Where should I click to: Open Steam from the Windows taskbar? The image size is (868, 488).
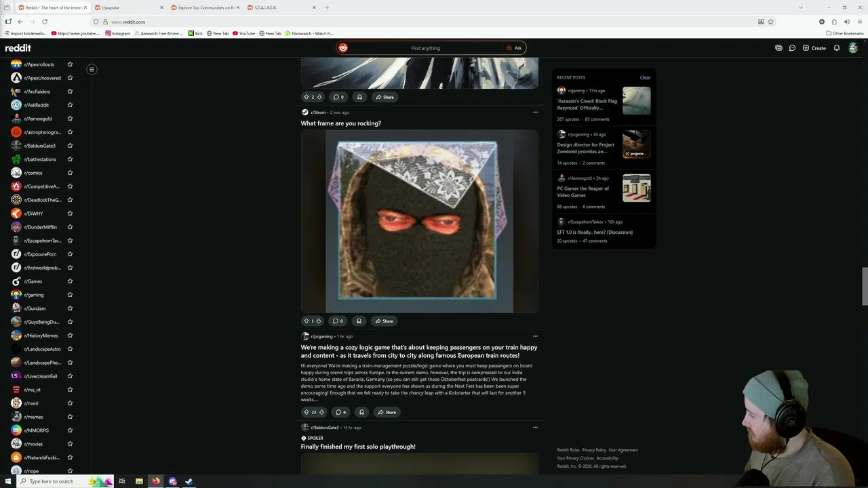click(x=189, y=481)
